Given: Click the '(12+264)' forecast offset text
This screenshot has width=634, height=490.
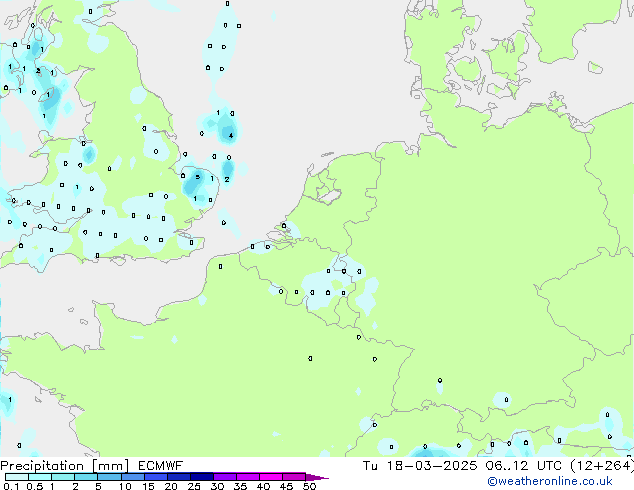Looking at the screenshot, I should (x=602, y=466).
